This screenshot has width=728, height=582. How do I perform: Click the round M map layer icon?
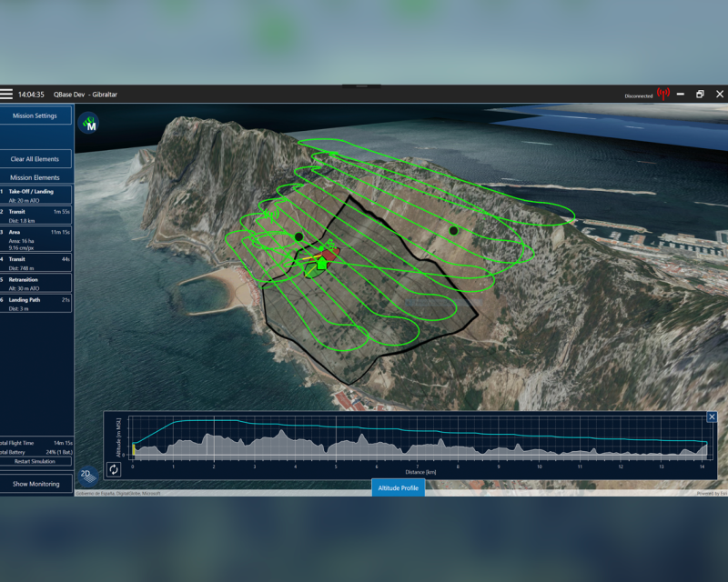tap(88, 123)
